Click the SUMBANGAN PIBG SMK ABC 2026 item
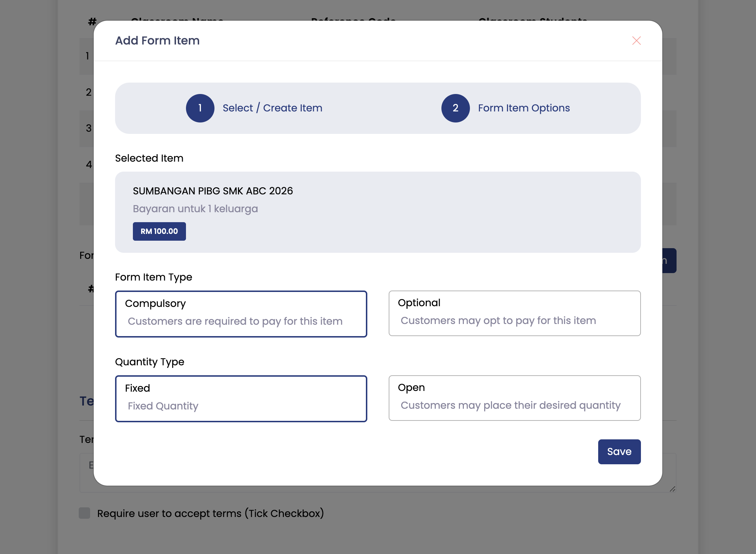Viewport: 756px width, 554px height. pos(213,191)
